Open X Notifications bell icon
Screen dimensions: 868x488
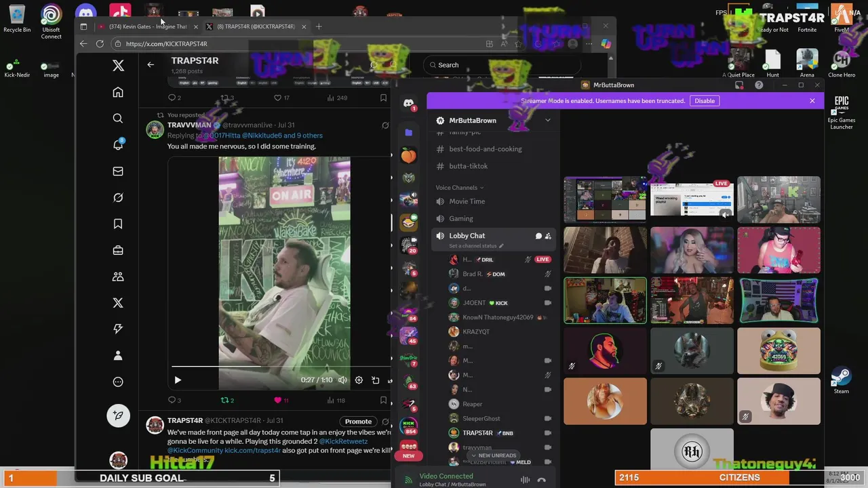pos(118,145)
